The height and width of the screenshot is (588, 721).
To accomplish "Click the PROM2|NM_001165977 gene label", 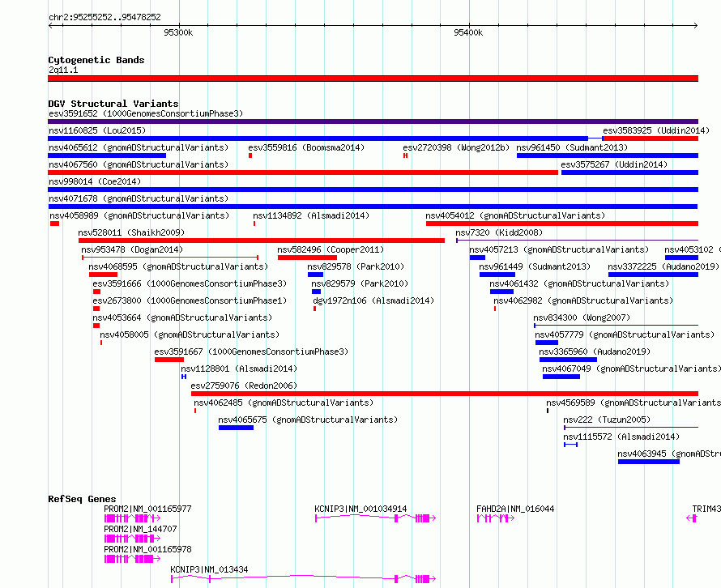I will tap(147, 509).
